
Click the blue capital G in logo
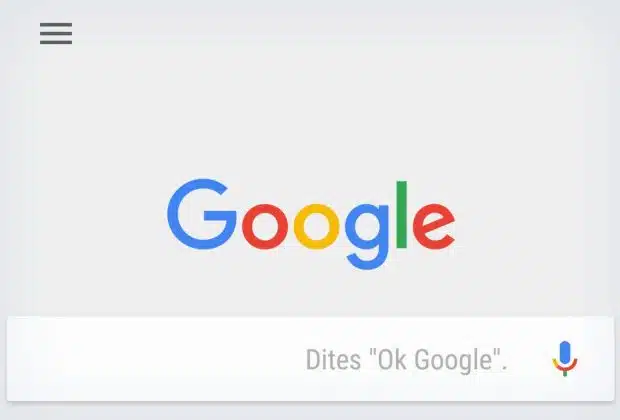202,214
